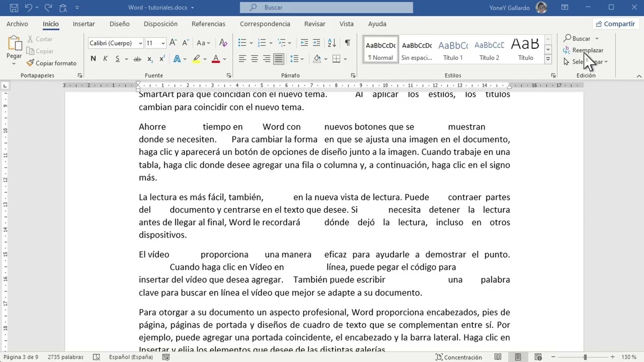Viewport: 644px width, 362px height.
Task: Click the 2735 palabras word count
Action: 65,357
